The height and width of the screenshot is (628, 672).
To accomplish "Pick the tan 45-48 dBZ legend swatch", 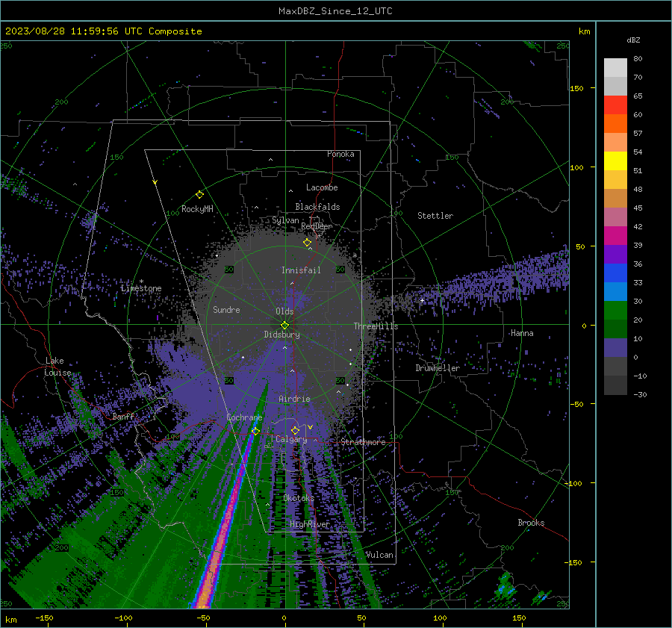I will coord(615,198).
